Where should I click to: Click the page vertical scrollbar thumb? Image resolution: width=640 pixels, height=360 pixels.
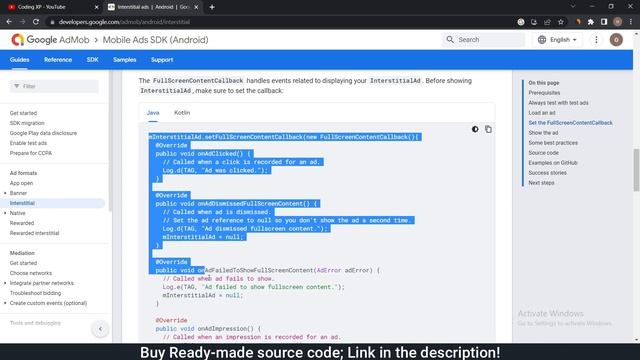click(x=636, y=170)
